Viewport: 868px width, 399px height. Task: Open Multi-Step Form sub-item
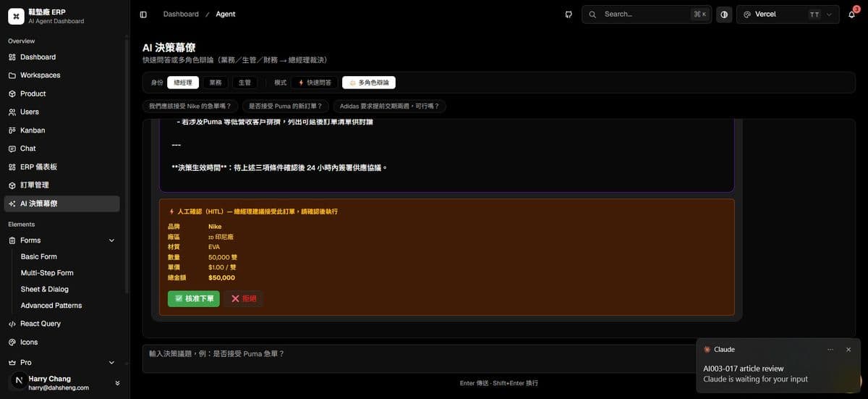click(x=47, y=273)
